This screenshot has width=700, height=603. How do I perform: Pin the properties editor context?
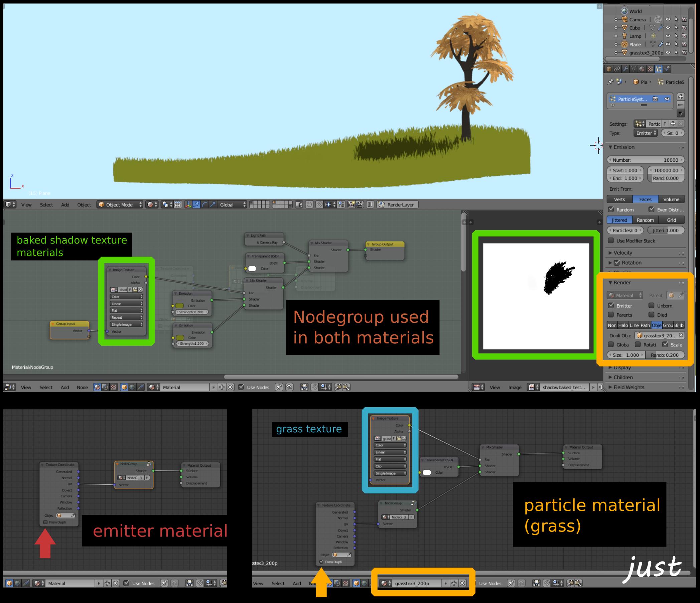pos(610,82)
